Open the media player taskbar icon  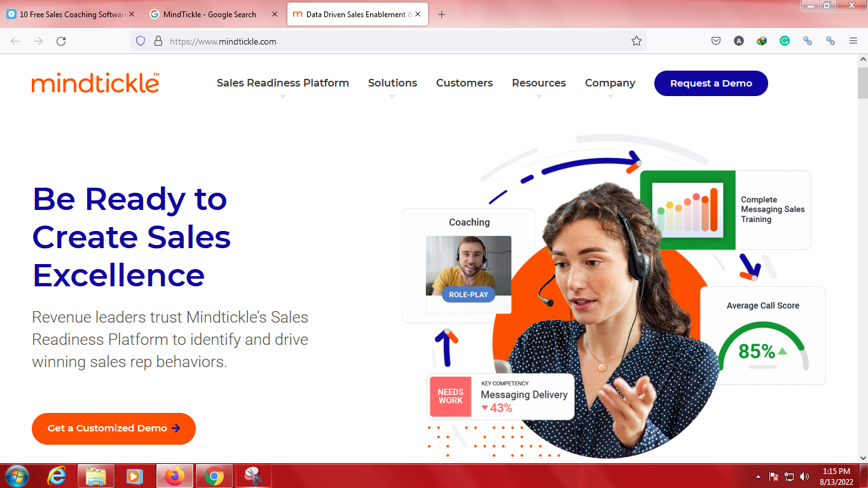coord(135,476)
